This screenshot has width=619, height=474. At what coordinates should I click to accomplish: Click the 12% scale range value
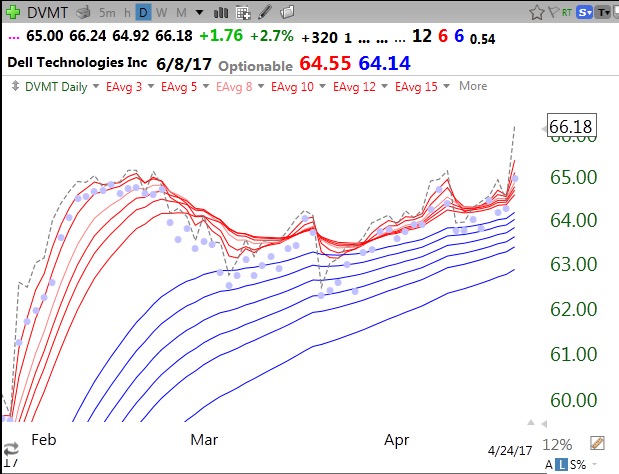click(x=557, y=445)
